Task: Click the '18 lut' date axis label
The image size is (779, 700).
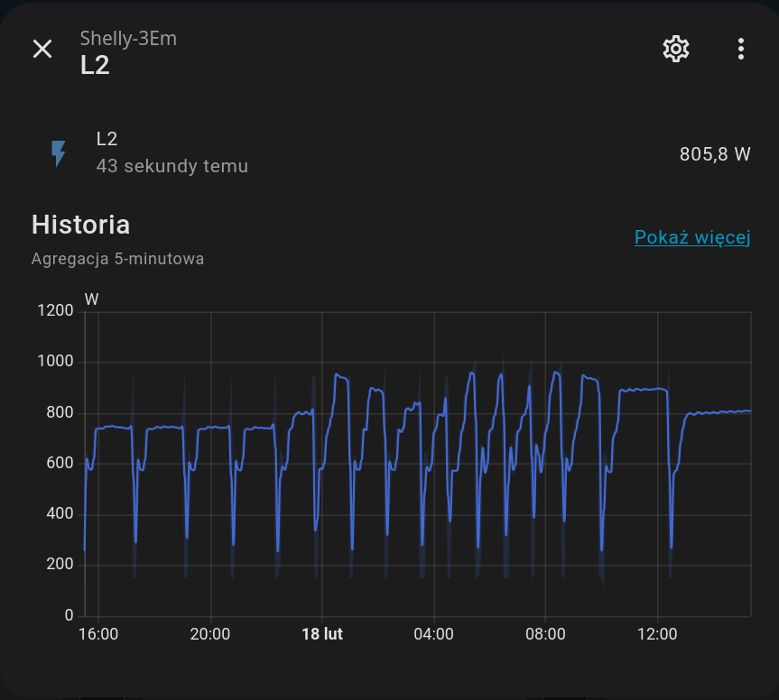Action: [x=322, y=634]
